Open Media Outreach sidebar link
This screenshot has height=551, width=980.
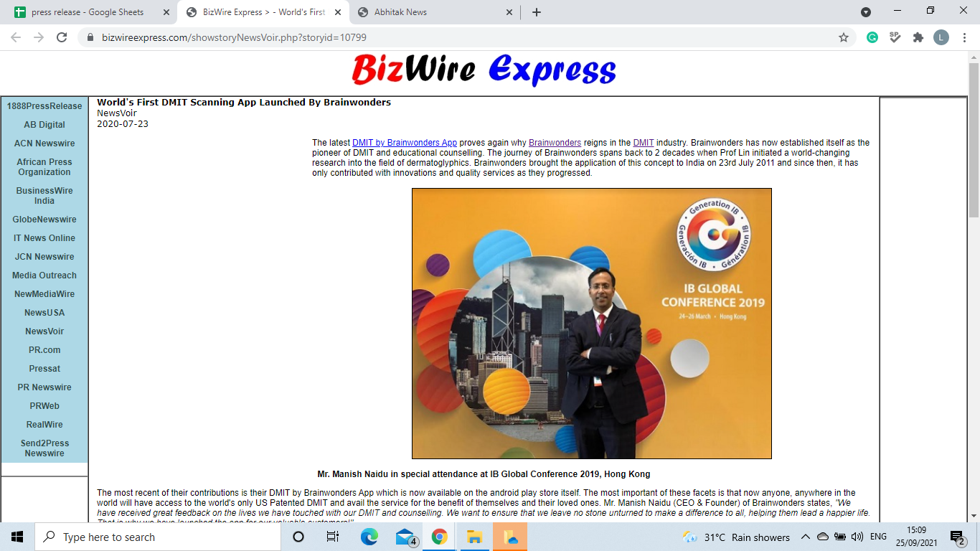point(44,275)
